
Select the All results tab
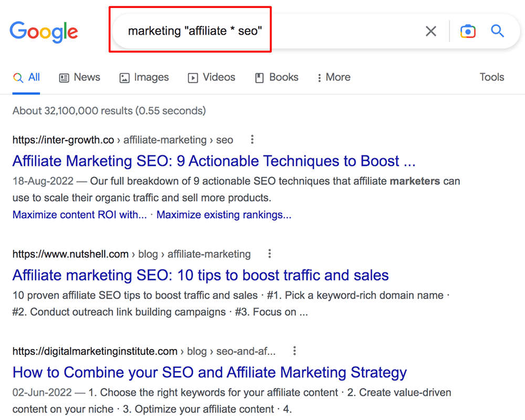point(26,77)
